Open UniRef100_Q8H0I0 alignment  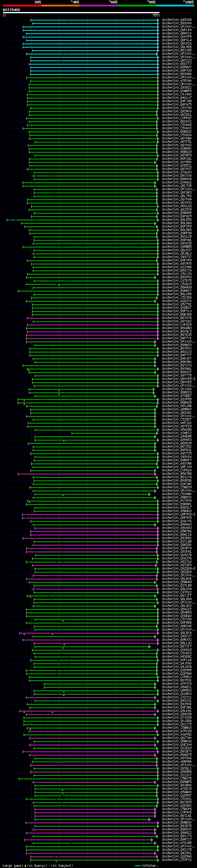176,33
